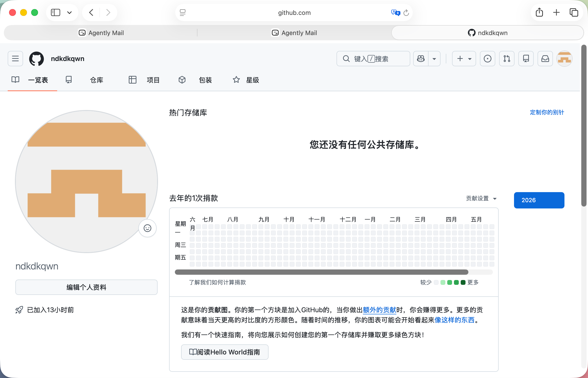Open the Pull requests icon
The height and width of the screenshot is (378, 588).
click(x=507, y=59)
